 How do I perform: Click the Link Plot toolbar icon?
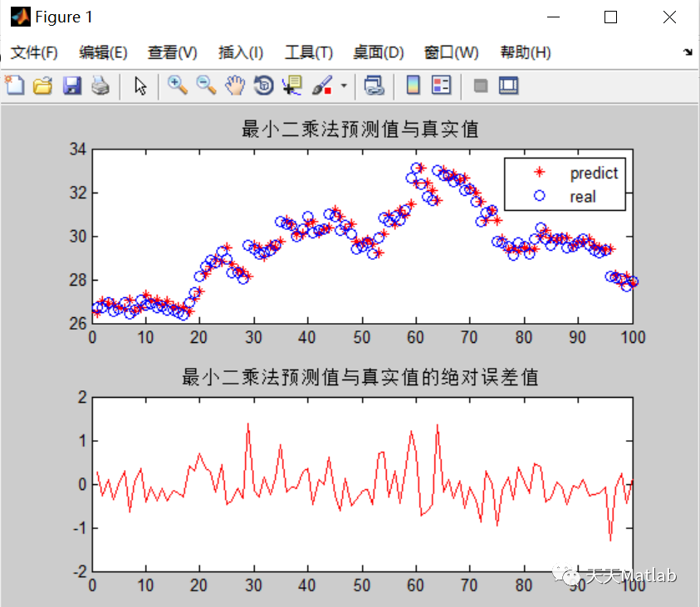374,86
